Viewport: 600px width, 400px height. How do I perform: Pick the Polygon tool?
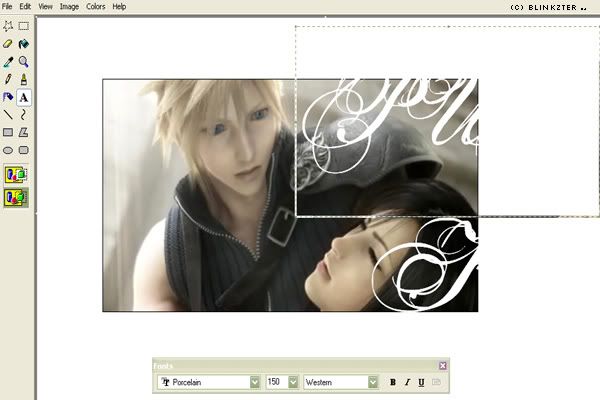tap(24, 132)
